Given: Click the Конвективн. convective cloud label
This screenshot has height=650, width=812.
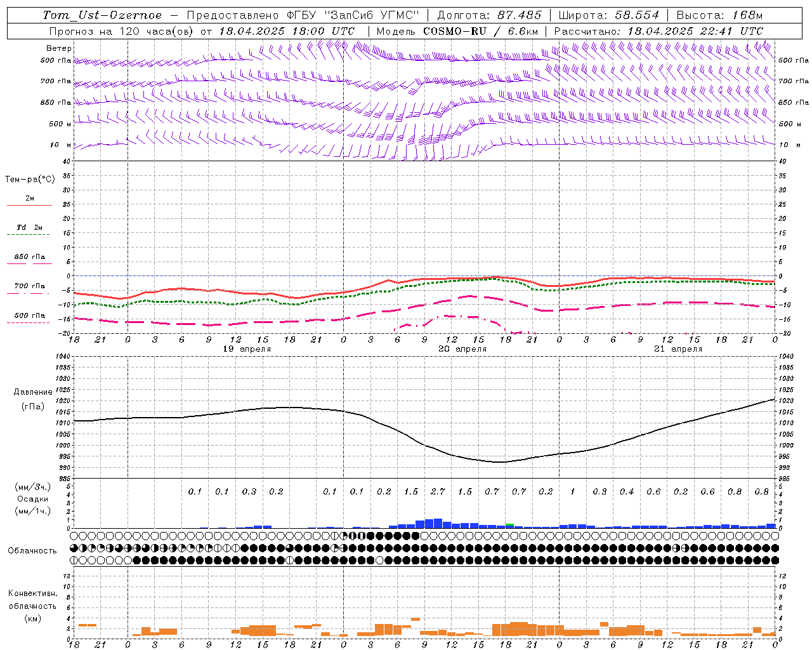Looking at the screenshot, I should click(x=33, y=594).
